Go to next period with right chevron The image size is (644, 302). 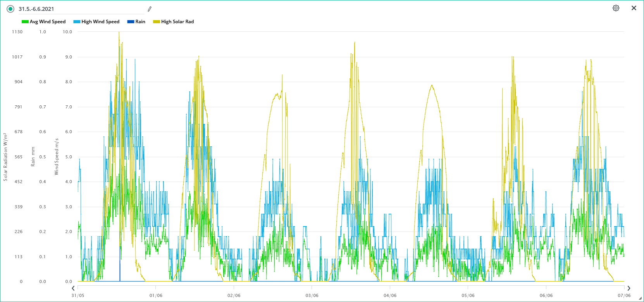coord(629,288)
